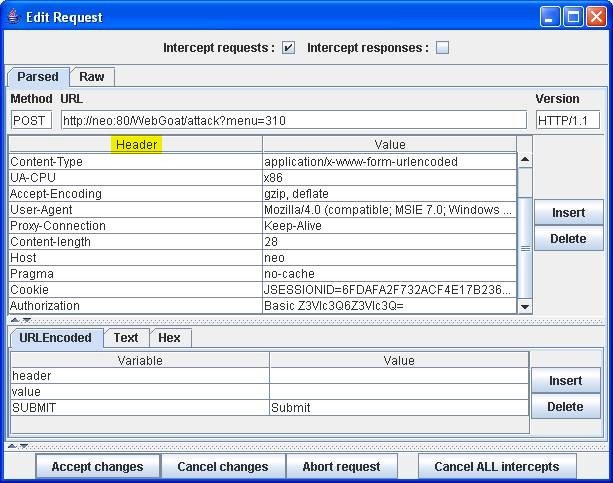Screen dimensions: 613x483
Task: Click bottom divider down arrow
Action: (x=24, y=446)
